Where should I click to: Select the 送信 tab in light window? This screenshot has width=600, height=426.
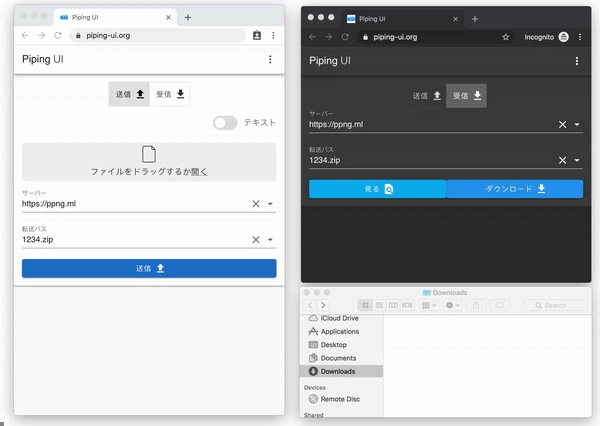coord(129,94)
